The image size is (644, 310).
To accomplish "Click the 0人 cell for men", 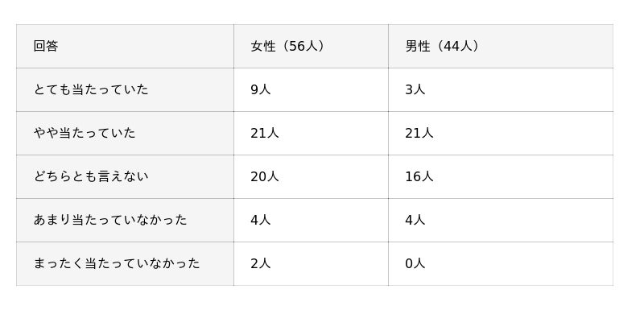I will point(501,263).
